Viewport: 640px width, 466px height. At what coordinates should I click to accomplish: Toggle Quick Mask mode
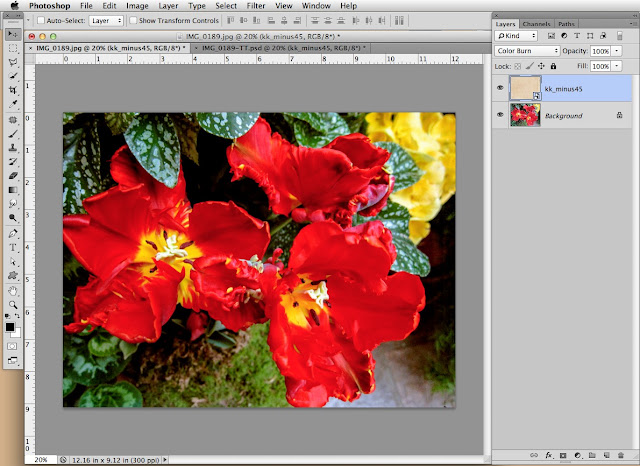tap(12, 346)
